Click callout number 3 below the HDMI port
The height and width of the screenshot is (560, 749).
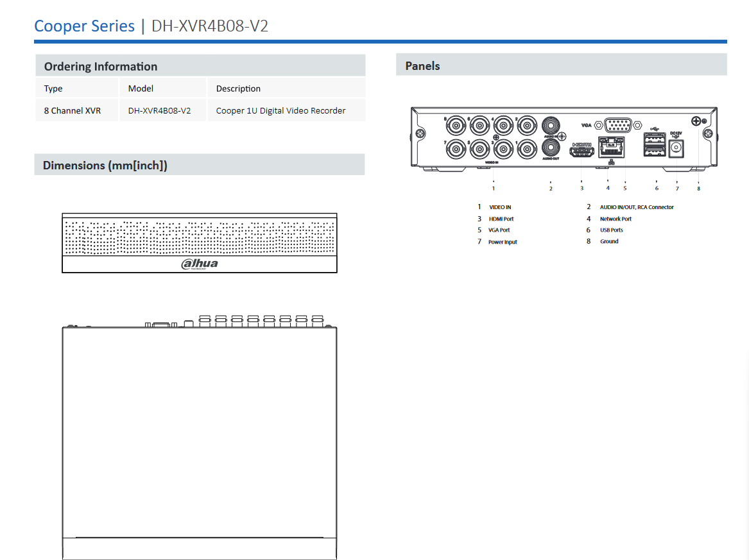coord(582,188)
